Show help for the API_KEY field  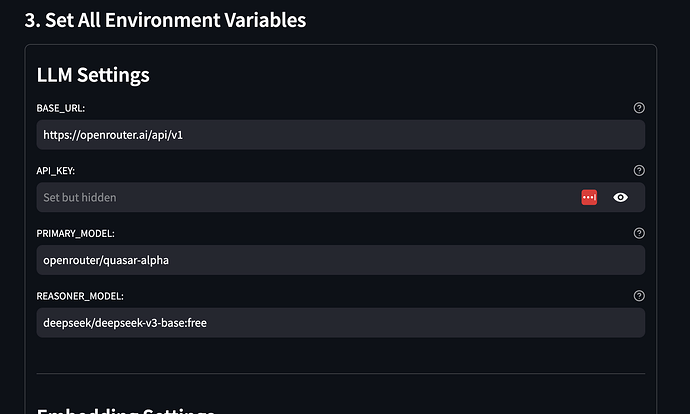pos(639,170)
